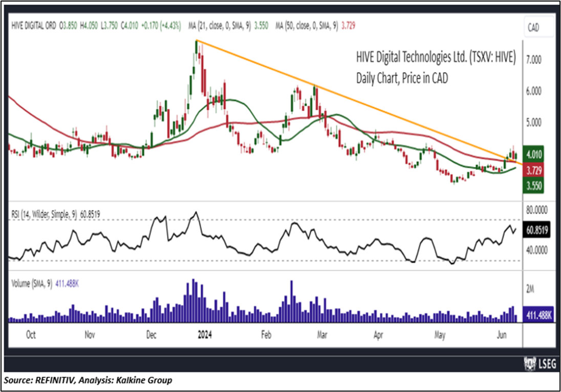Click the 2024 date axis label
Viewport: 561px width, 392px height.
(x=205, y=335)
